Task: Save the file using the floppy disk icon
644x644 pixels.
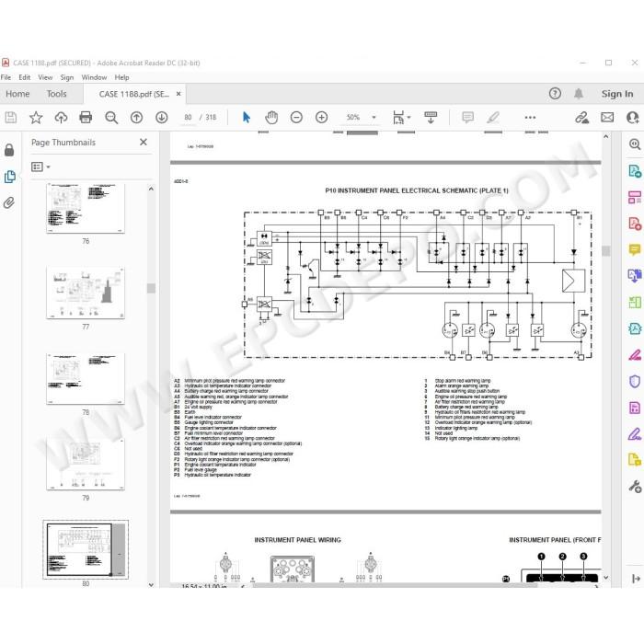Action: (x=11, y=118)
